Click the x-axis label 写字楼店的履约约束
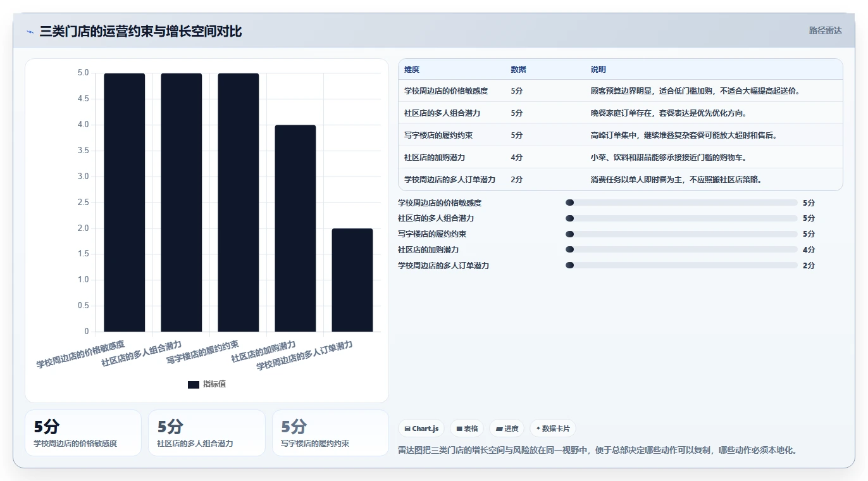 point(202,352)
